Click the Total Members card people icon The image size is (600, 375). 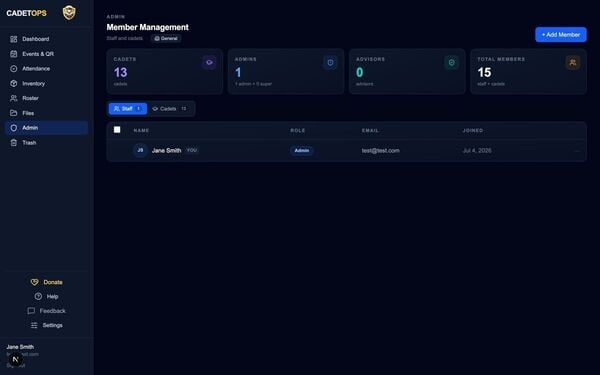(573, 62)
